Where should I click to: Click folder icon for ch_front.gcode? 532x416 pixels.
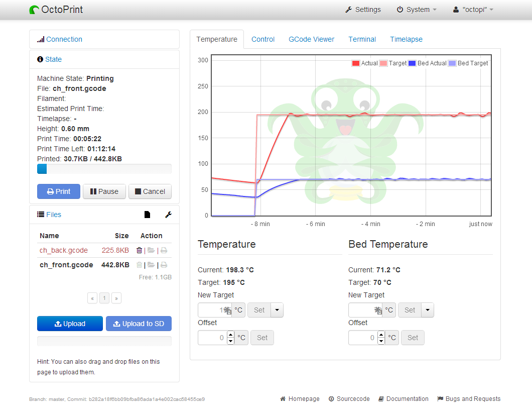(x=151, y=265)
